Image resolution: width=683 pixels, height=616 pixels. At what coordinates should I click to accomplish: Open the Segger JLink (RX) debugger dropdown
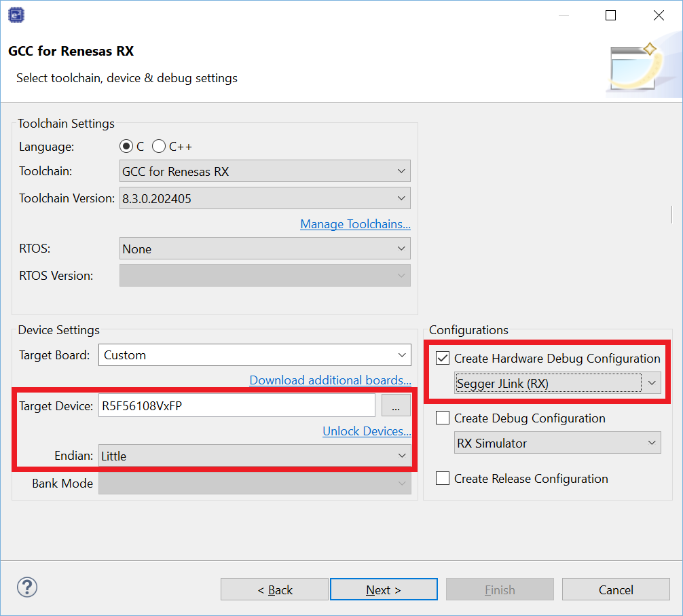click(557, 384)
